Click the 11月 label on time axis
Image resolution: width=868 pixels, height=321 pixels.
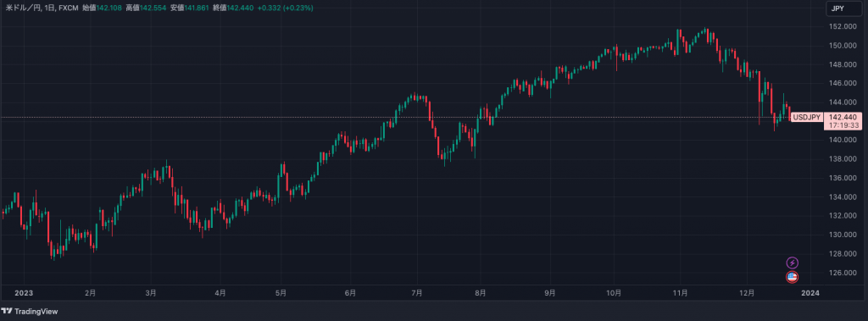click(681, 293)
